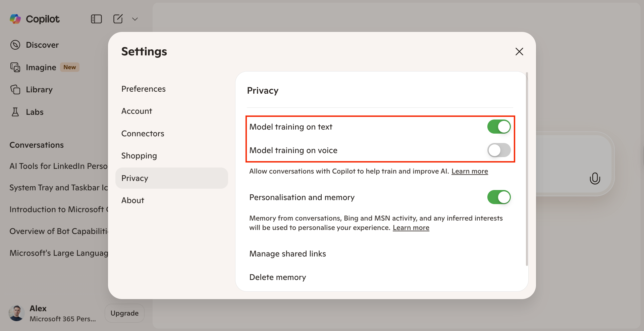Image resolution: width=644 pixels, height=331 pixels.
Task: Click the Copilot logo icon
Action: click(x=15, y=19)
